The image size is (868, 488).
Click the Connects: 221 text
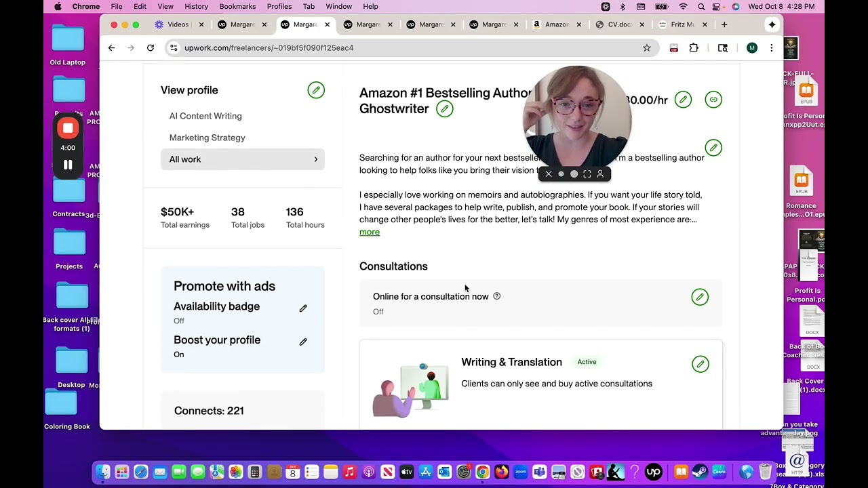pos(209,411)
